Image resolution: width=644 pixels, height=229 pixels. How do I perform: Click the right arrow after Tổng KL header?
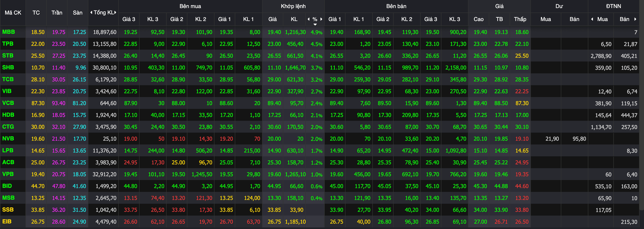[115, 13]
